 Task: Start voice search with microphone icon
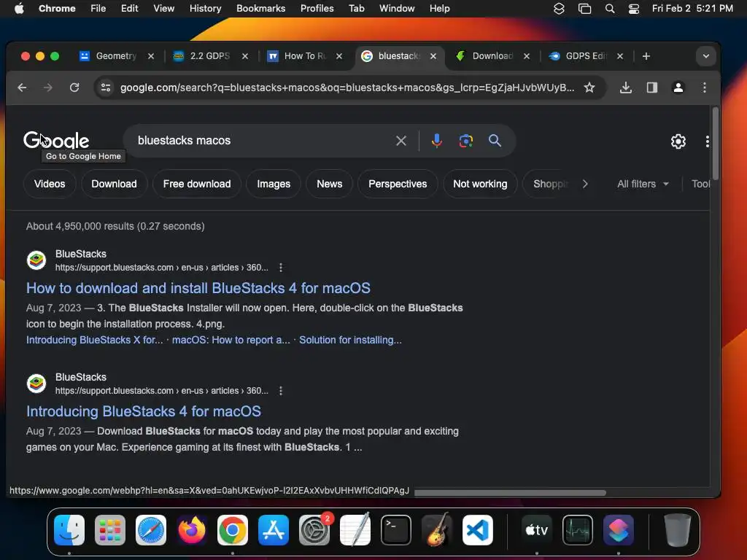[436, 141]
